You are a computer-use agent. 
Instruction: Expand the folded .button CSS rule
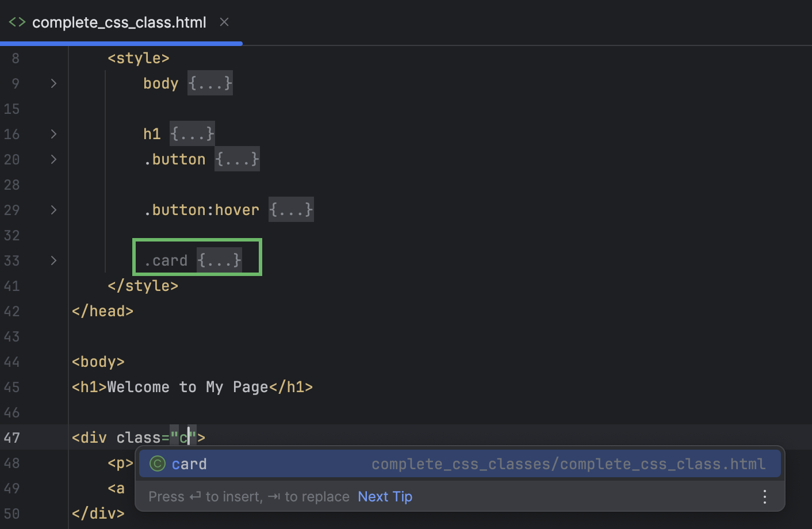point(53,159)
